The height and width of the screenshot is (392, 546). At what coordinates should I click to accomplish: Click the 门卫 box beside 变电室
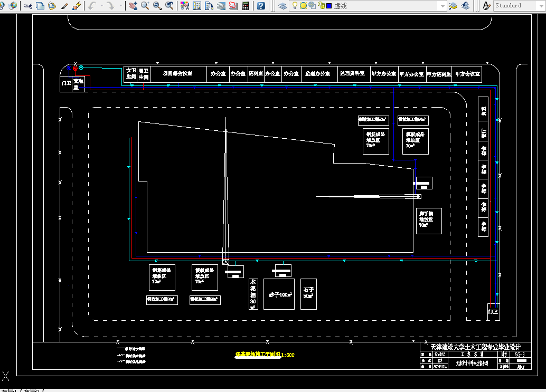point(66,83)
